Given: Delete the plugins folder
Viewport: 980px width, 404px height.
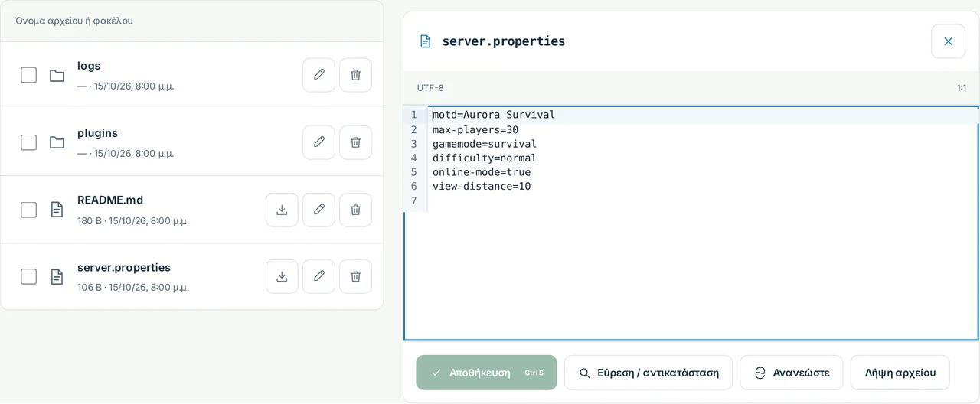Looking at the screenshot, I should 355,142.
